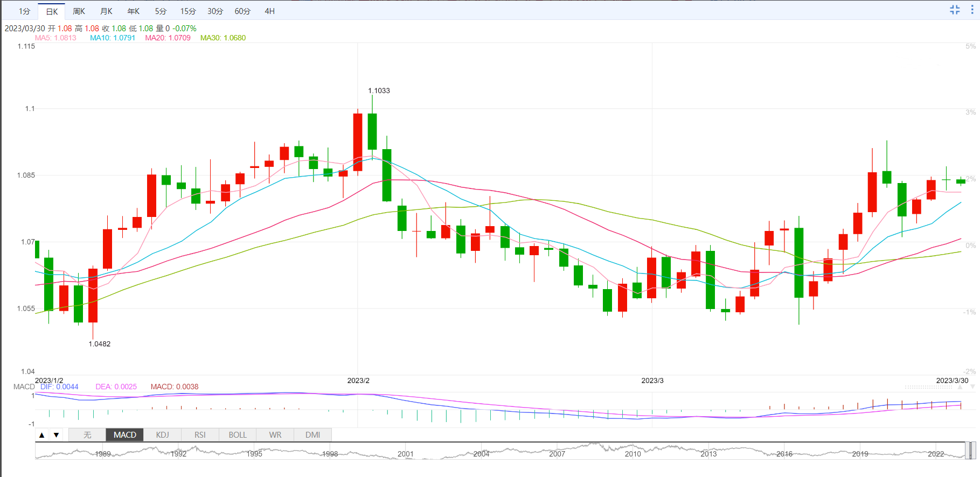The height and width of the screenshot is (477, 980).
Task: Click the -0.07% change value in header
Action: tap(184, 28)
